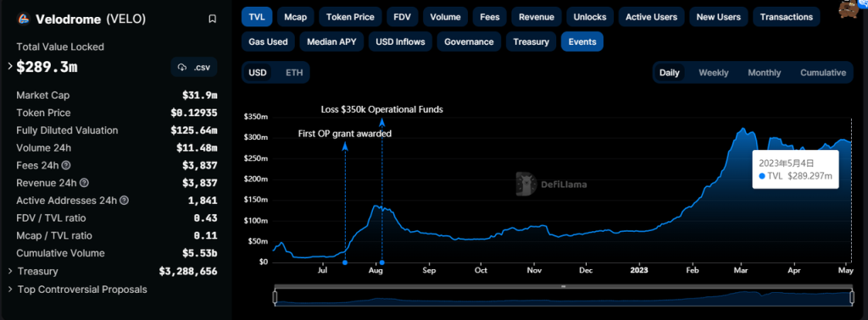The image size is (868, 320).
Task: Switch the chart denomination to ETH
Action: [x=294, y=73]
